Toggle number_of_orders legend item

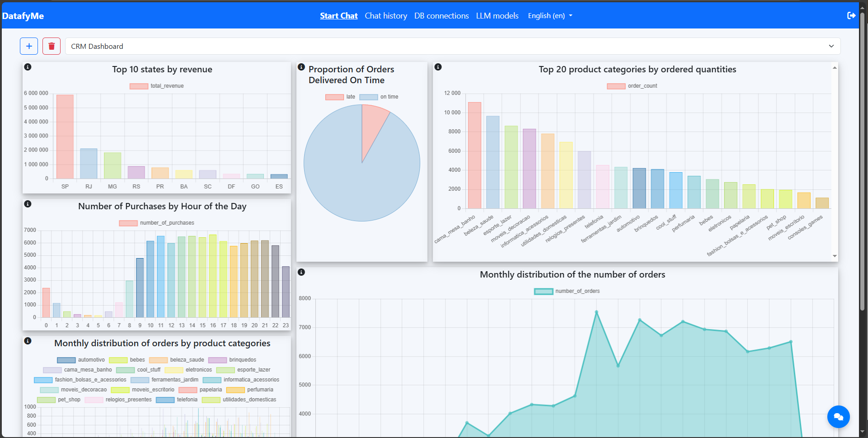pyautogui.click(x=567, y=291)
